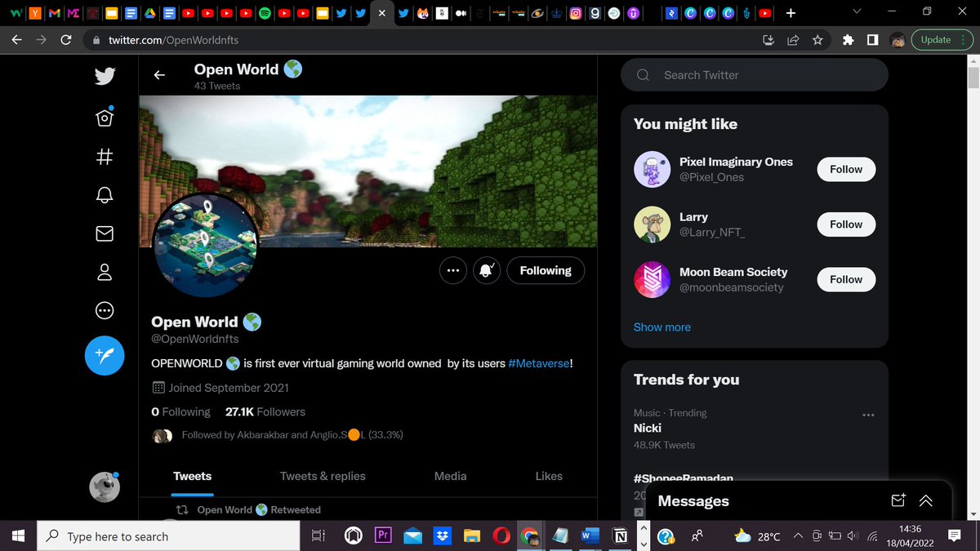Open a new message from the Messages panel icon
The height and width of the screenshot is (551, 980).
[x=898, y=501]
